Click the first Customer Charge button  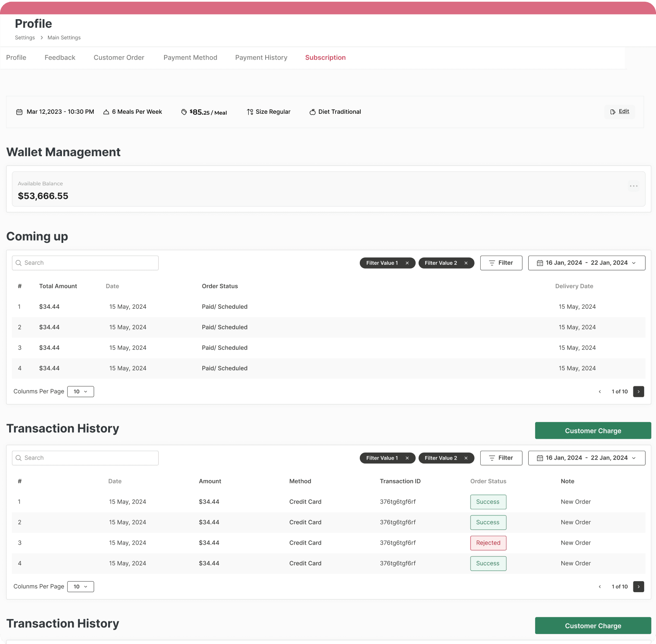593,431
